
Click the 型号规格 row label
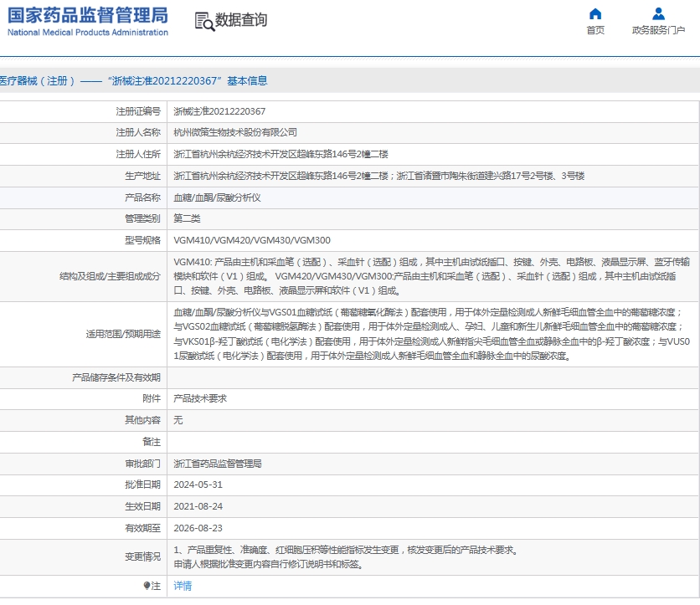(x=142, y=240)
